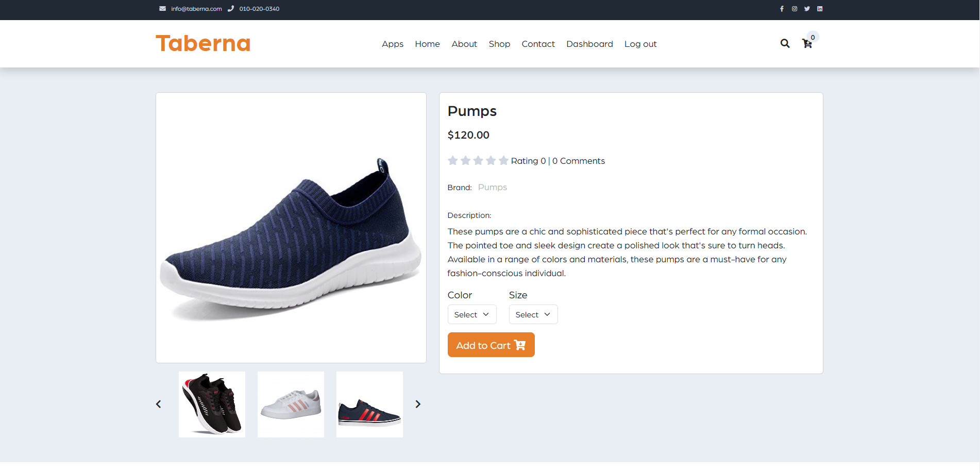The image size is (980, 473).
Task: Click the next arrow in the thumbnail carousel
Action: [x=418, y=404]
